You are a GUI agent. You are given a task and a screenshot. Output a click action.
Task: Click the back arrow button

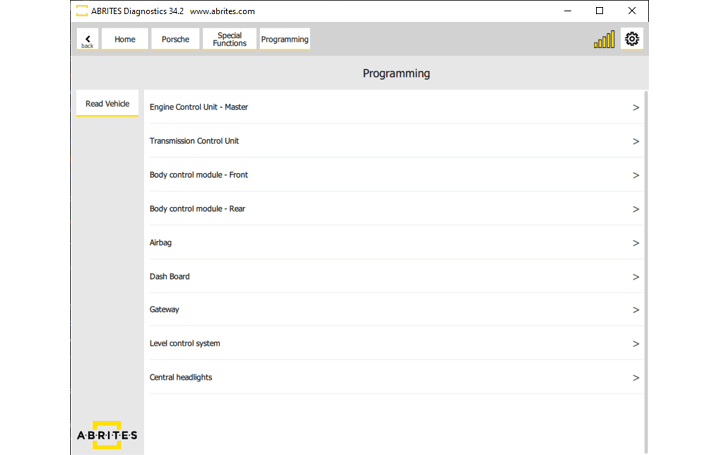pos(88,39)
